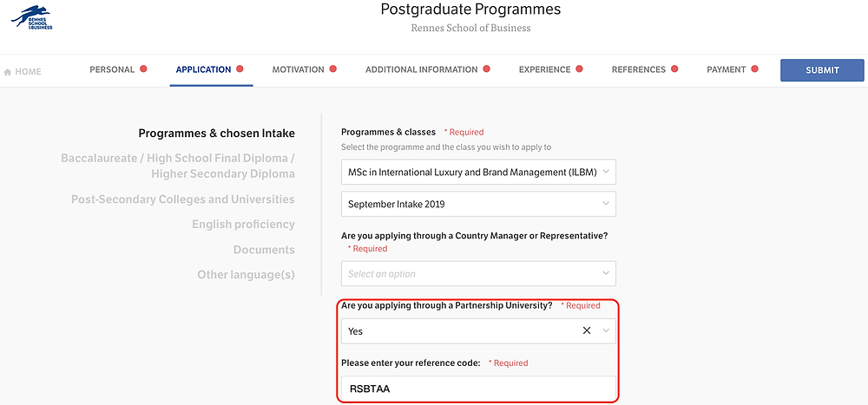
Task: Click the red status dot next to PAYMENT
Action: pyautogui.click(x=754, y=69)
